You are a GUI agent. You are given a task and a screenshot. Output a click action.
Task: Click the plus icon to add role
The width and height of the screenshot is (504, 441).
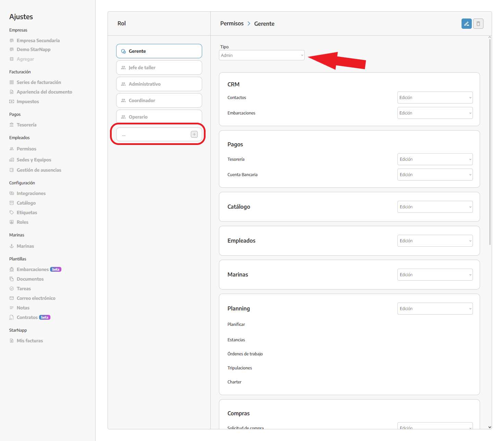(194, 134)
